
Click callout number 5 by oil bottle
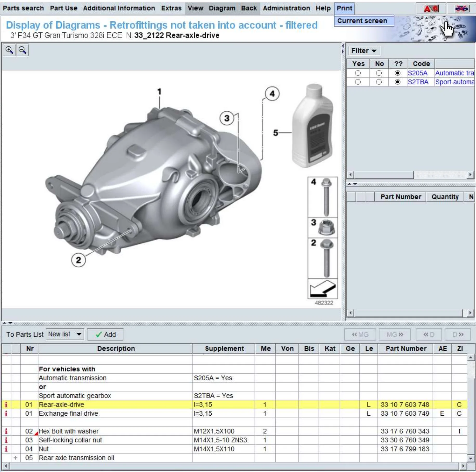point(276,133)
